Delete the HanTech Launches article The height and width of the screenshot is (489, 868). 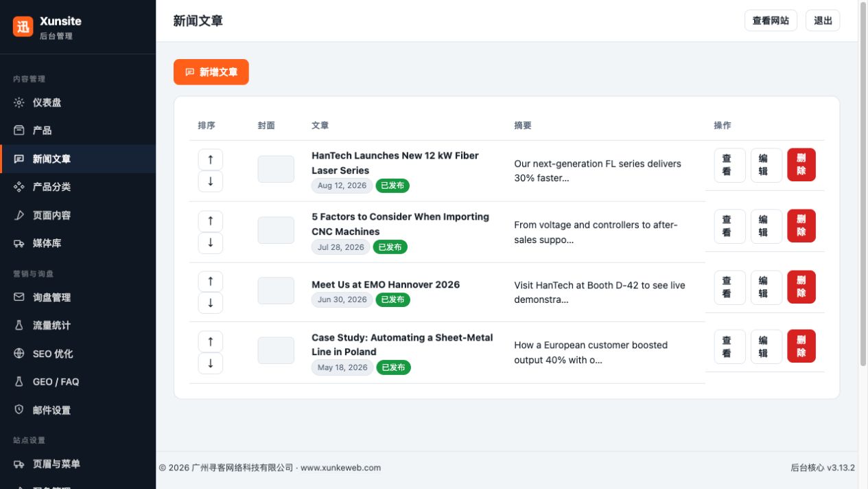[x=801, y=165]
